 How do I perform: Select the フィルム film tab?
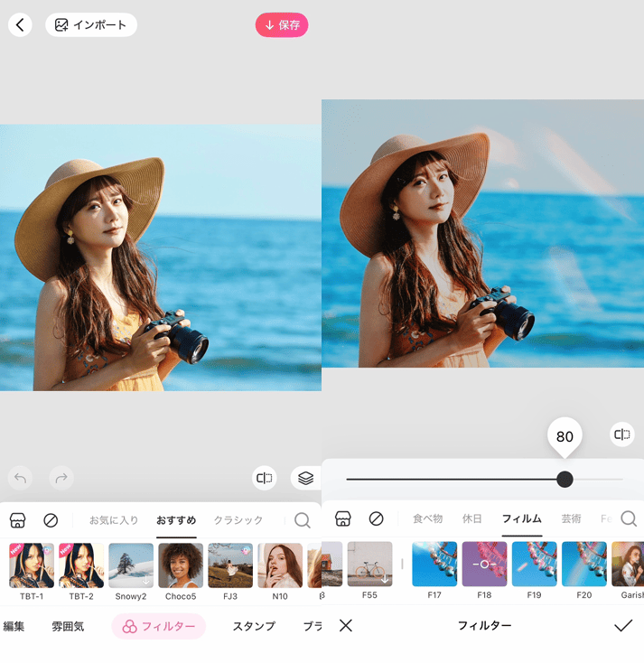[x=522, y=518]
